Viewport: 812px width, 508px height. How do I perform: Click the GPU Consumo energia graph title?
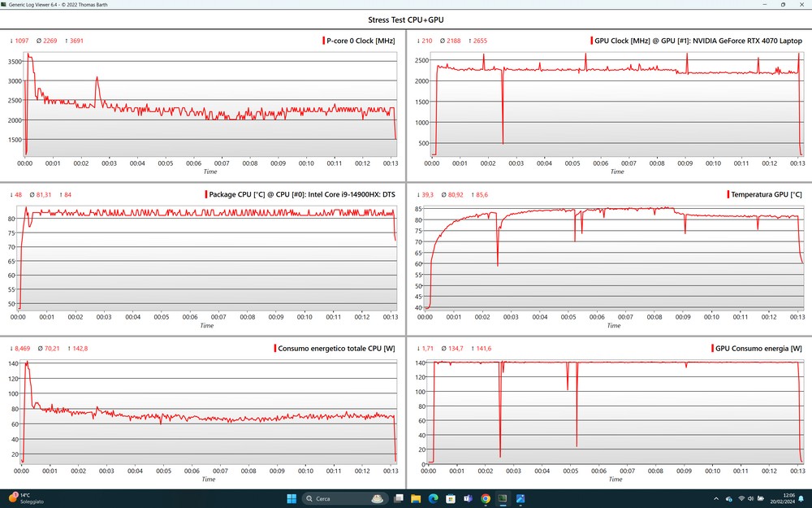point(758,348)
